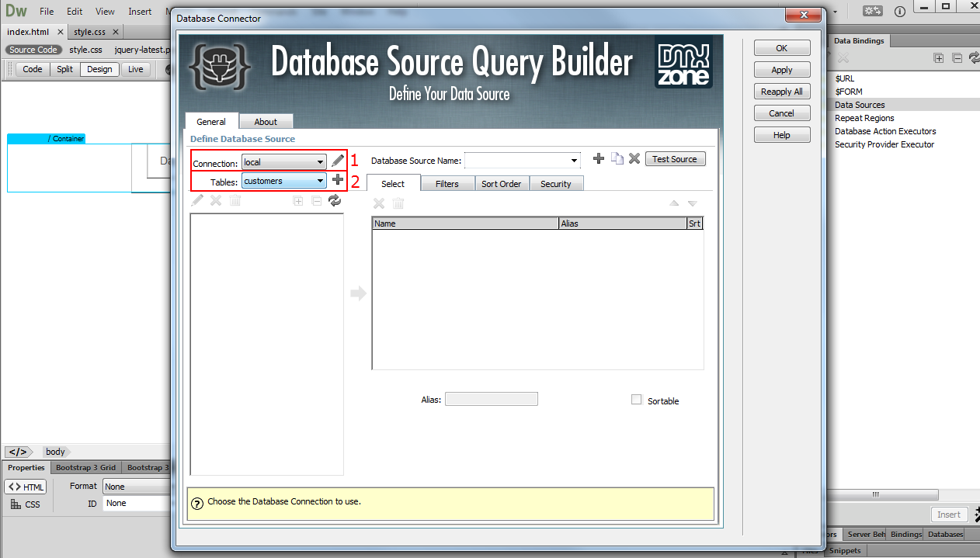This screenshot has height=558, width=980.
Task: Enable the Sortable checkbox
Action: point(637,400)
